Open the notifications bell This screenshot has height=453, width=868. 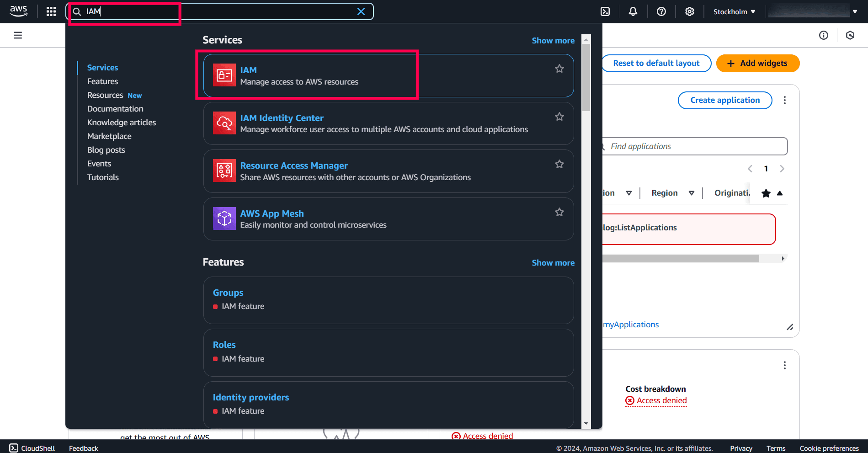point(633,11)
